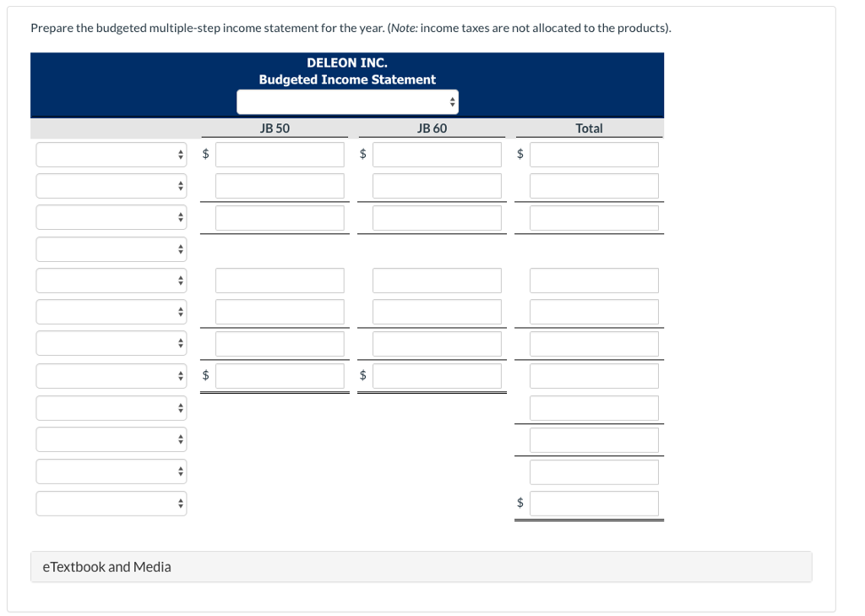
Task: Click the final Total field beside the dollar sign
Action: [594, 503]
